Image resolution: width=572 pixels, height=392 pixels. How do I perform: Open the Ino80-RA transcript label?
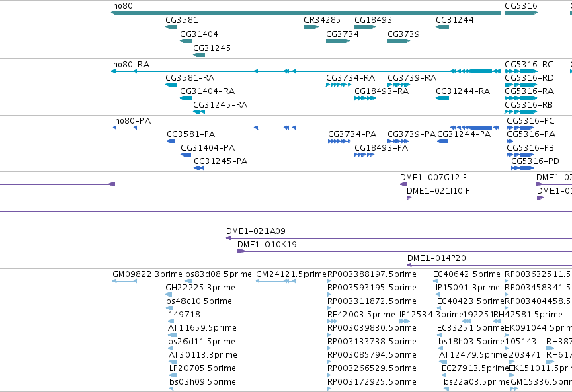coord(130,65)
